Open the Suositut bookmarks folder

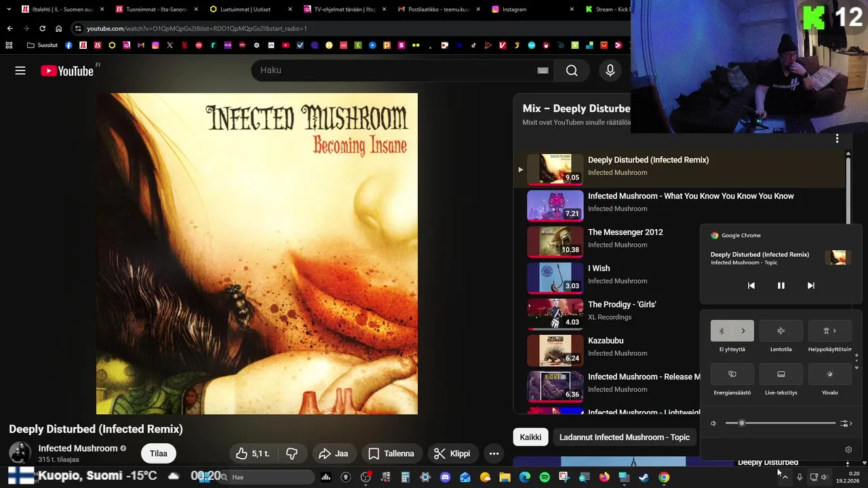(x=42, y=45)
